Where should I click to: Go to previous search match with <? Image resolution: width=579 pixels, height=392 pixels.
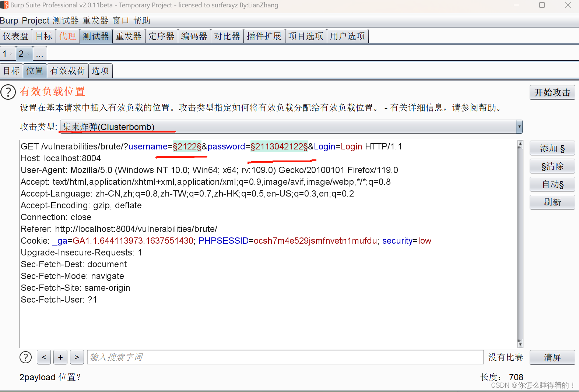44,357
